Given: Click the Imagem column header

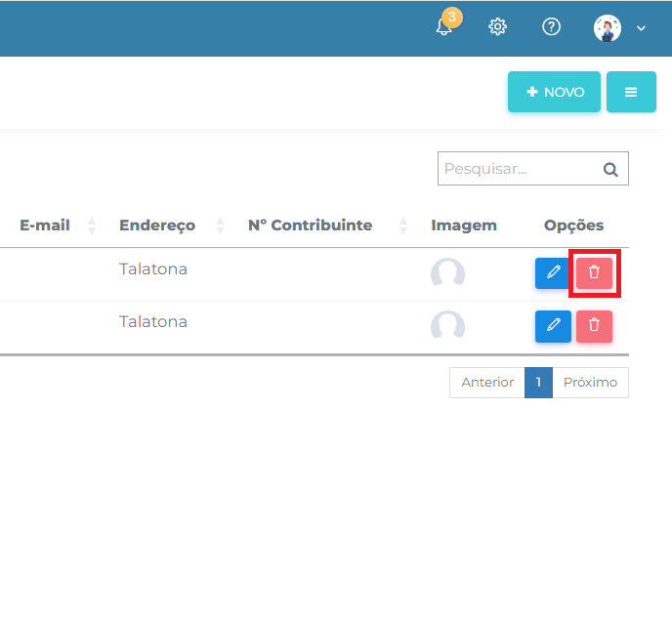Looking at the screenshot, I should coord(464,226).
